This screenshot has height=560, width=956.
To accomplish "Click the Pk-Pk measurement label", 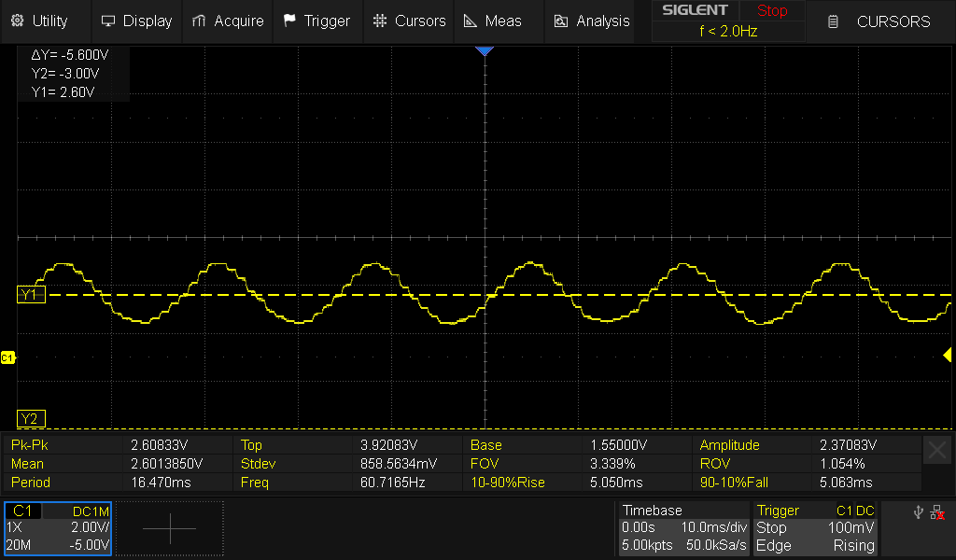I will tap(29, 445).
